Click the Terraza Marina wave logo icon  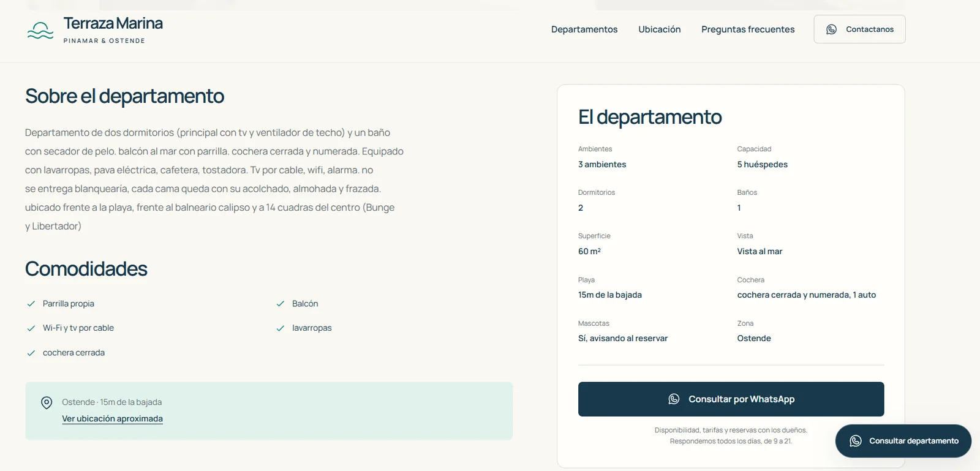click(40, 30)
